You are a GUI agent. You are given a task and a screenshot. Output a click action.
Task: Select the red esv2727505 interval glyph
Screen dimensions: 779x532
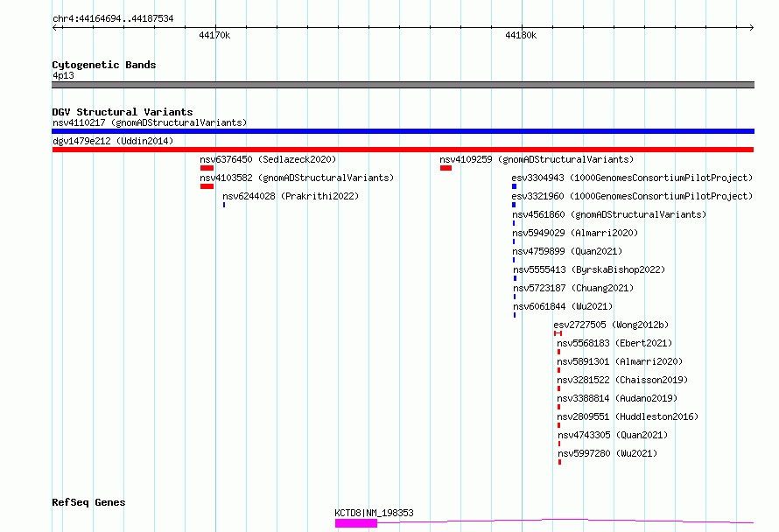pyautogui.click(x=558, y=333)
